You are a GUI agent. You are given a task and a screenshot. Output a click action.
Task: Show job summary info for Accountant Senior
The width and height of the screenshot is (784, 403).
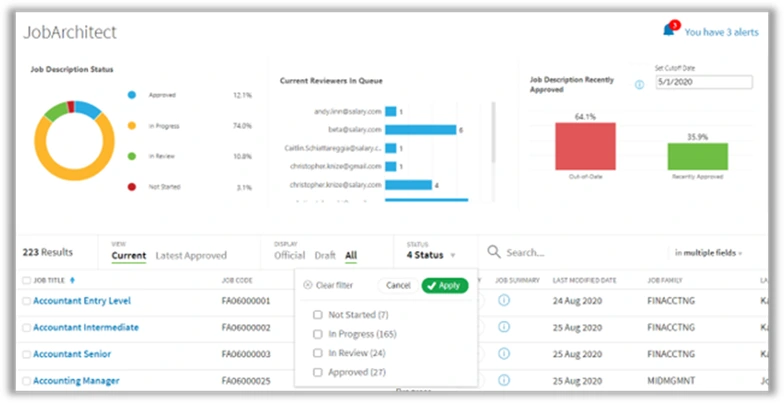504,354
